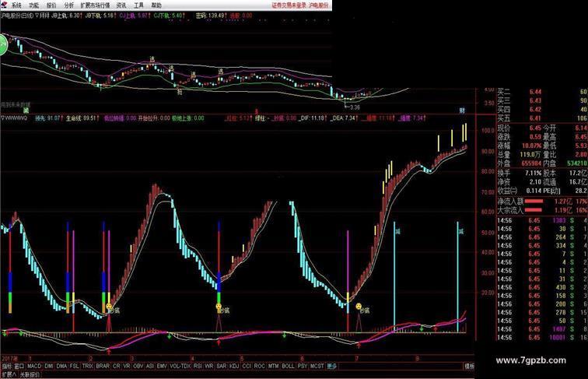Screen dimensions: 588x379
Task: Click the 诚 icon at upper chart left
Action: tap(26, 110)
